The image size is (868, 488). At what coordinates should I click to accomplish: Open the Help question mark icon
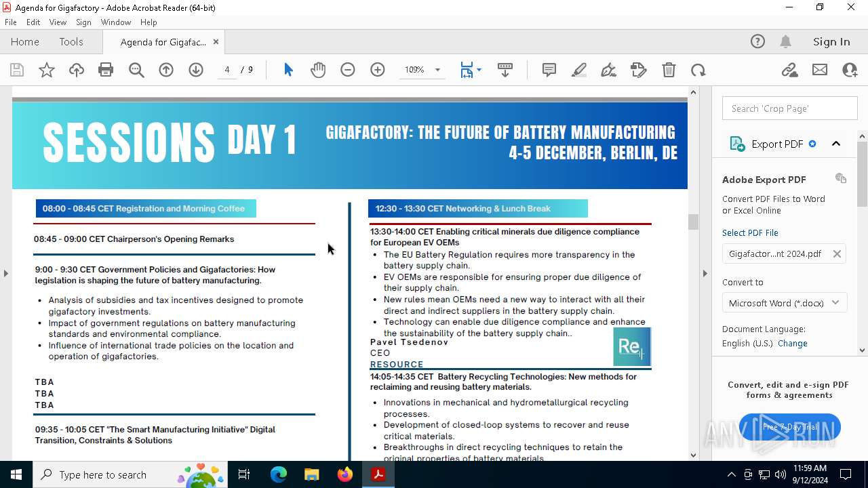pos(757,41)
